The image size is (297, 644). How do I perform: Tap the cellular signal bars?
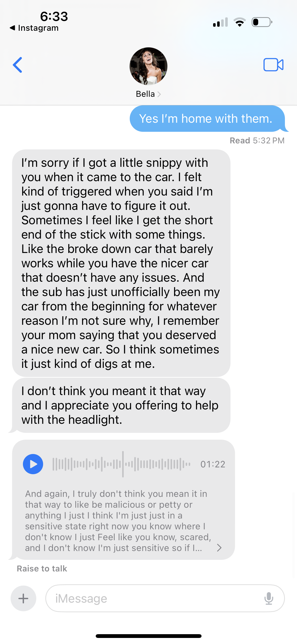[x=220, y=22]
